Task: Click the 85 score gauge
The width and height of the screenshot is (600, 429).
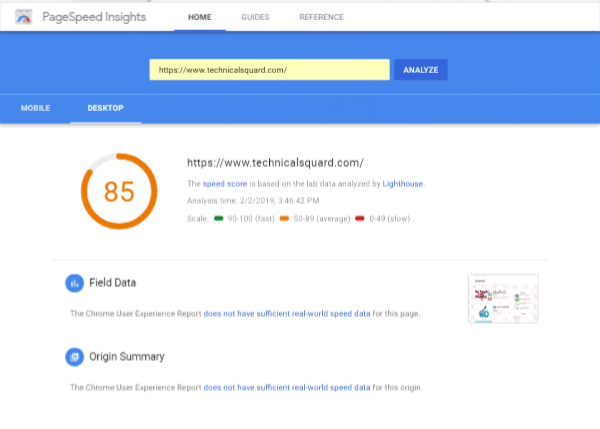Action: click(x=119, y=191)
